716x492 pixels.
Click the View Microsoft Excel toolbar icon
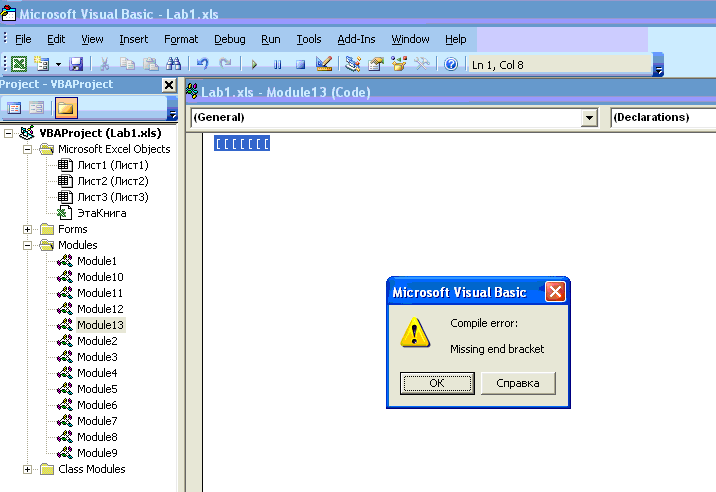tap(19, 64)
